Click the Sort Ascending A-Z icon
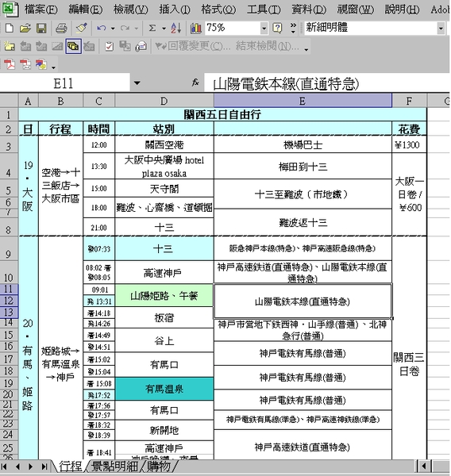Screen dimensions: 451x476 [x=176, y=29]
